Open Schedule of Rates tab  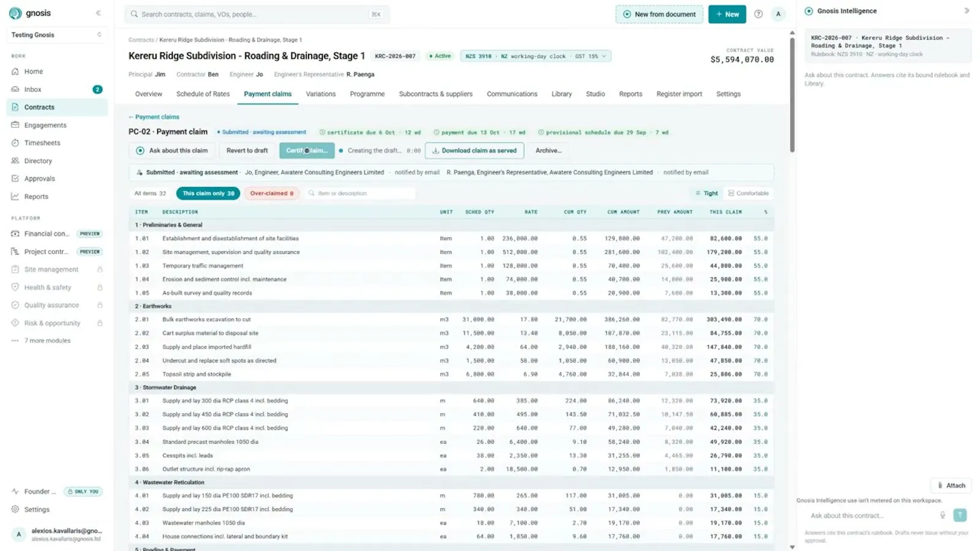203,94
